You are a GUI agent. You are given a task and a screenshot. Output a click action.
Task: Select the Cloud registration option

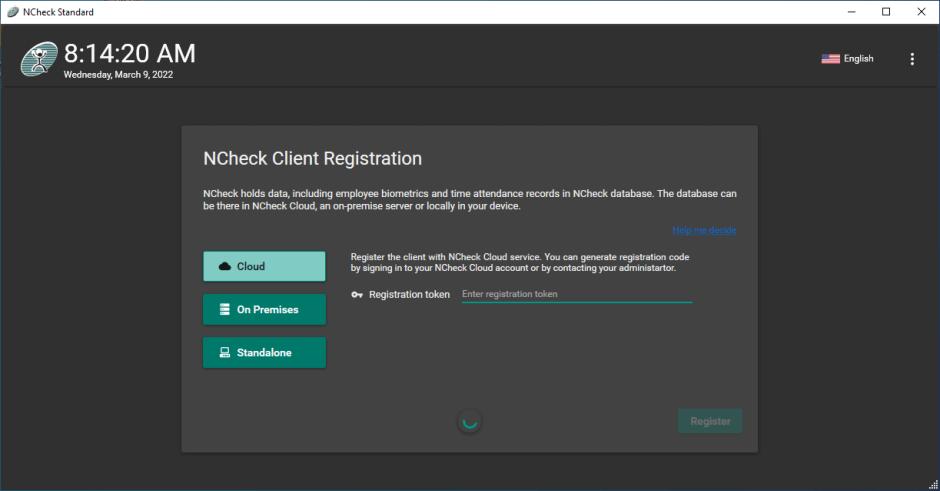[264, 266]
